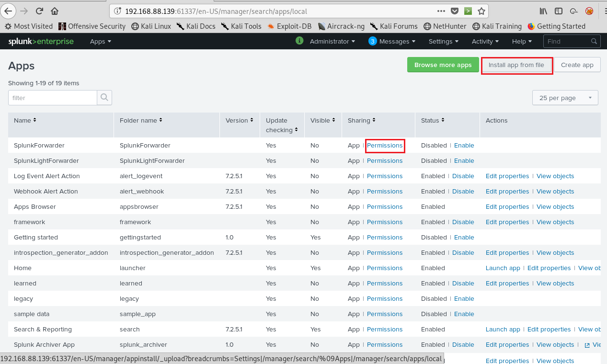
Task: View objects for Apps Browser
Action: click(x=555, y=206)
